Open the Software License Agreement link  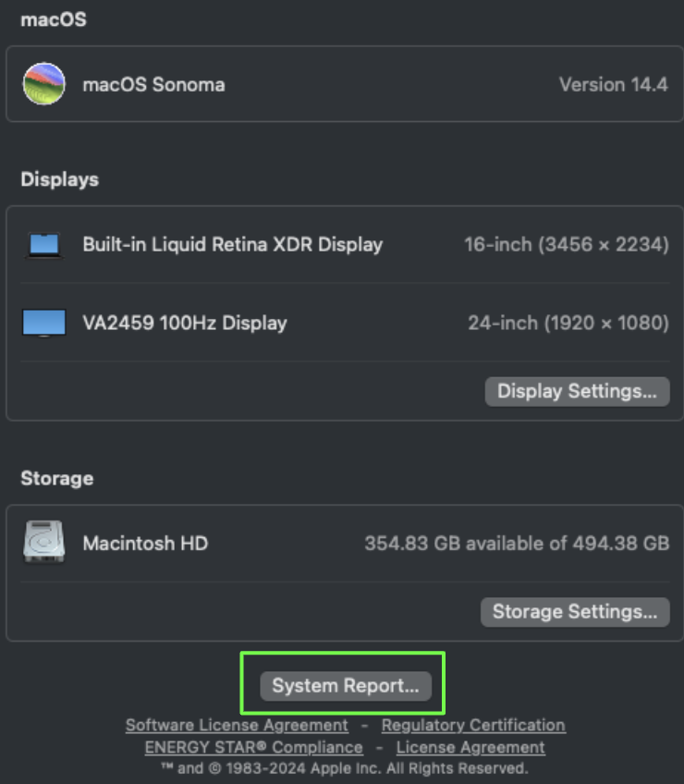click(237, 725)
